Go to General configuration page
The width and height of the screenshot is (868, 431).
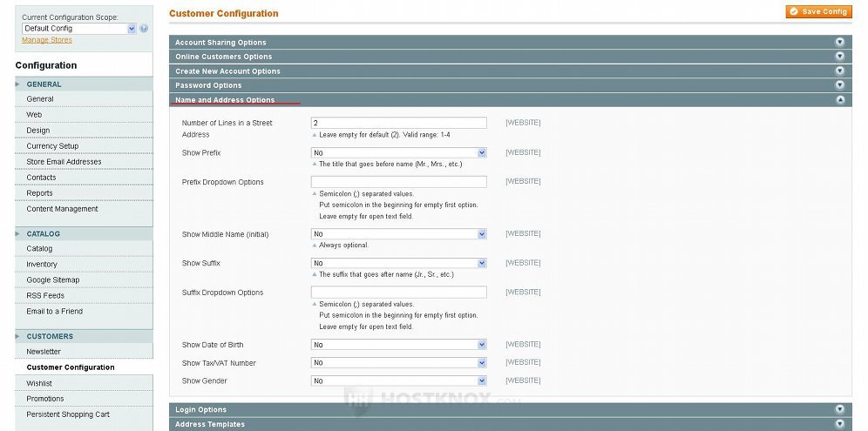coord(40,99)
